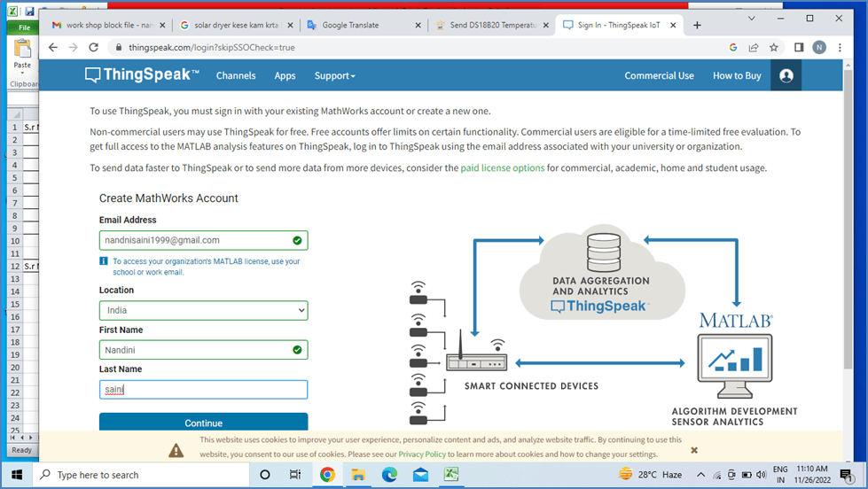The image size is (868, 489).
Task: Click the Last Name input field
Action: click(203, 390)
